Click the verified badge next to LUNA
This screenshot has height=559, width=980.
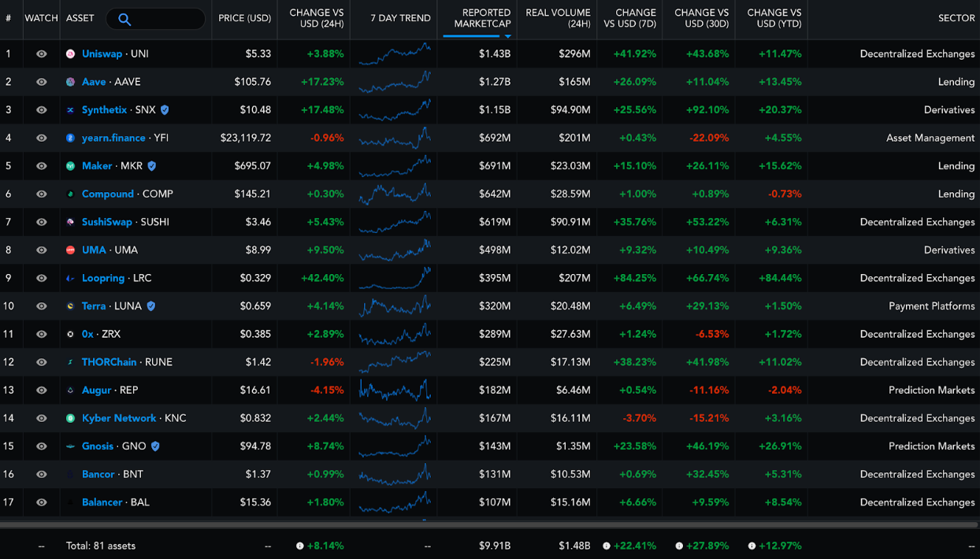point(150,306)
